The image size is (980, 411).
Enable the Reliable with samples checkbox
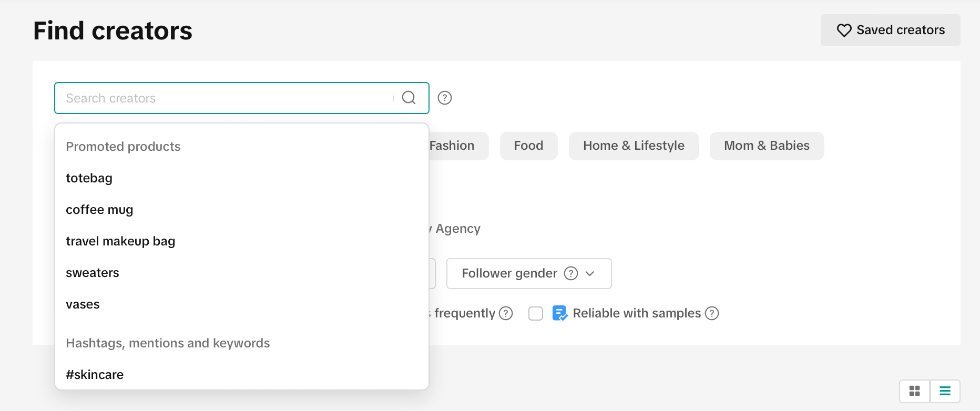click(536, 313)
